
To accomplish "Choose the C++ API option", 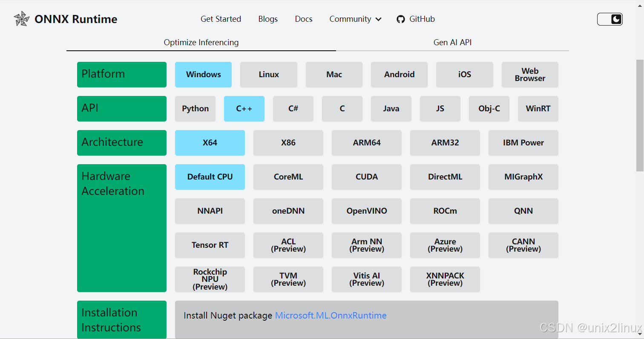I will click(x=244, y=109).
